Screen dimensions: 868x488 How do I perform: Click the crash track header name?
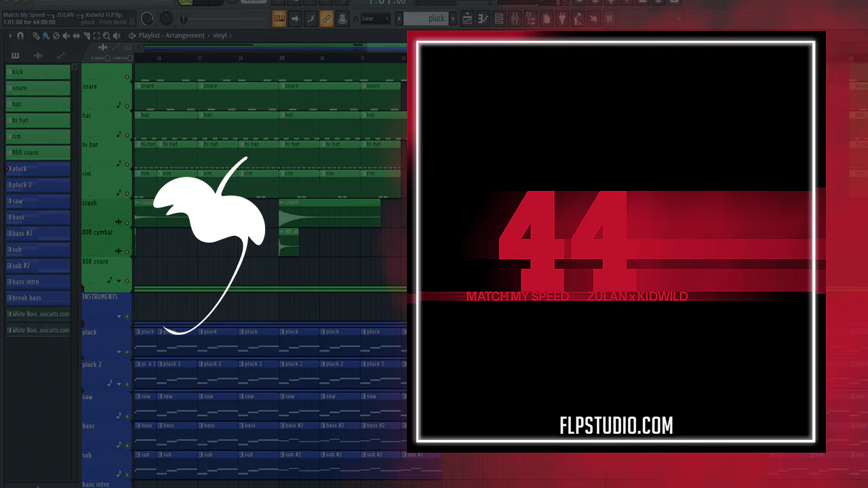point(90,203)
